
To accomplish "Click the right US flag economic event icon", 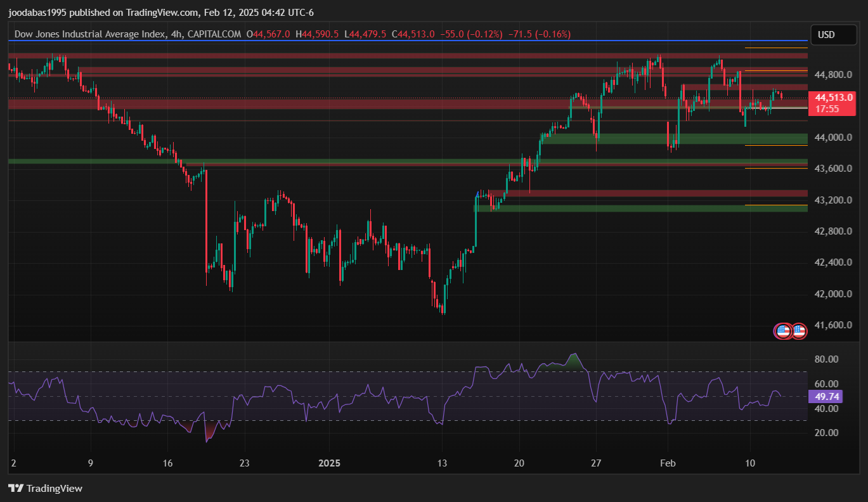I will pos(799,331).
